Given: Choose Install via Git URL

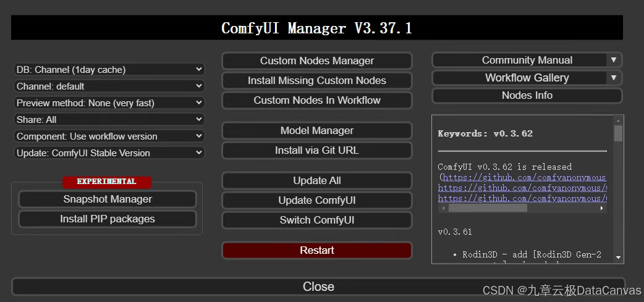Looking at the screenshot, I should point(316,150).
